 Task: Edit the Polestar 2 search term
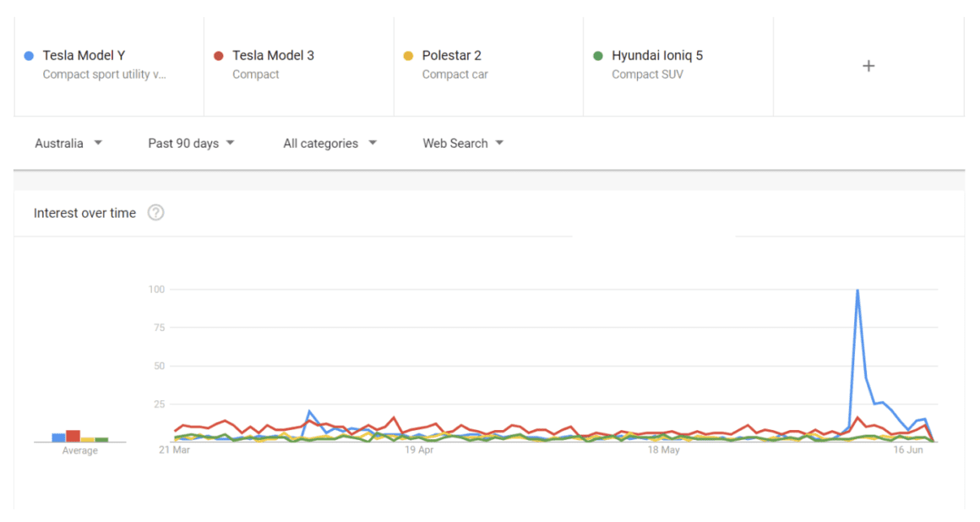click(x=451, y=56)
